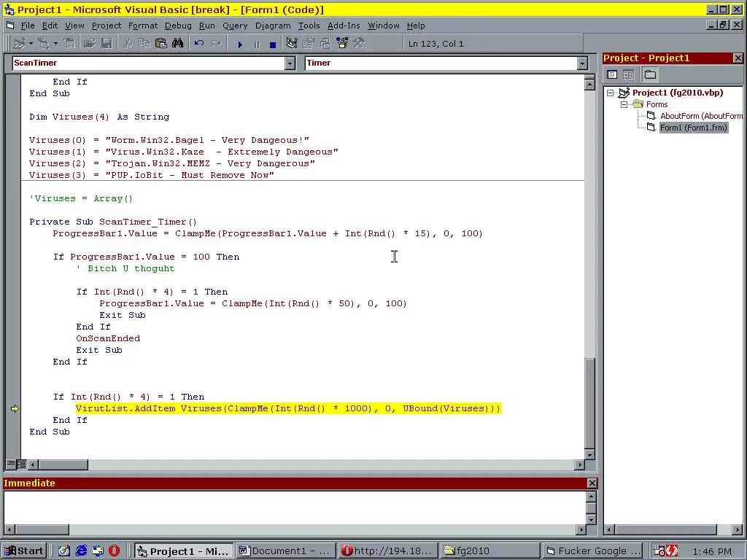This screenshot has width=747, height=560.
Task: Open the Timer procedure dropdown
Action: coord(582,63)
